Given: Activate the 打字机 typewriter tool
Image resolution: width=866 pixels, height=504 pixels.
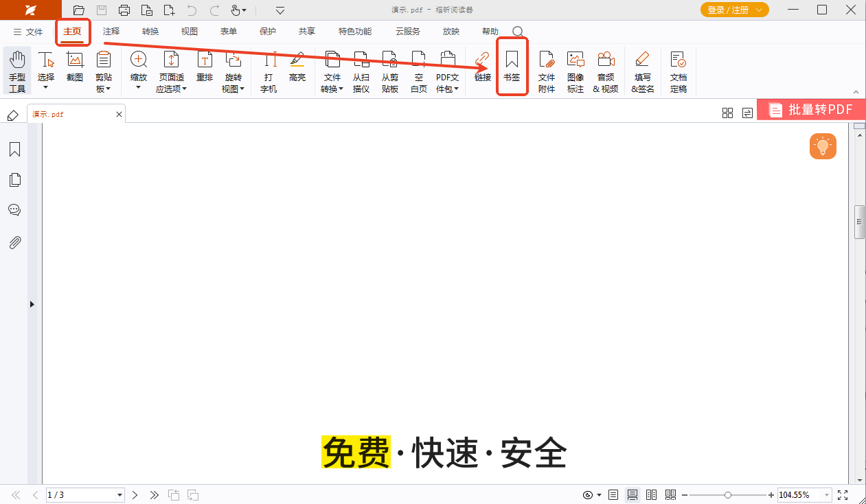Looking at the screenshot, I should tap(269, 71).
